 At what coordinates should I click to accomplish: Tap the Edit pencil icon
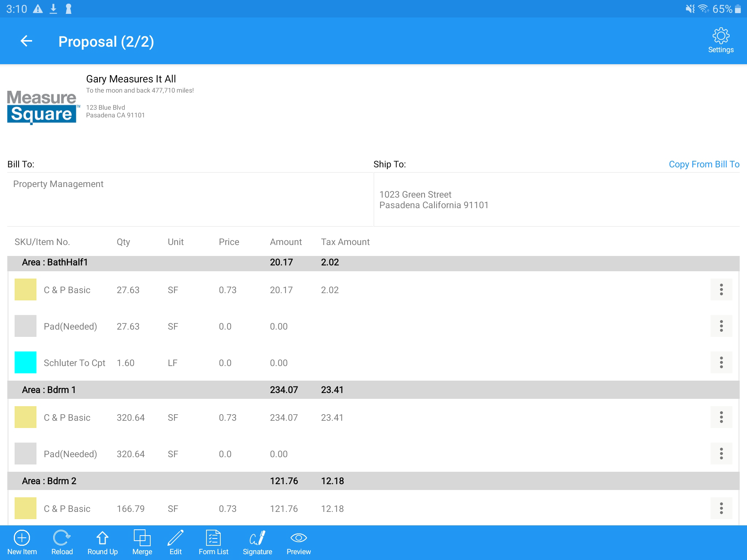pyautogui.click(x=175, y=538)
